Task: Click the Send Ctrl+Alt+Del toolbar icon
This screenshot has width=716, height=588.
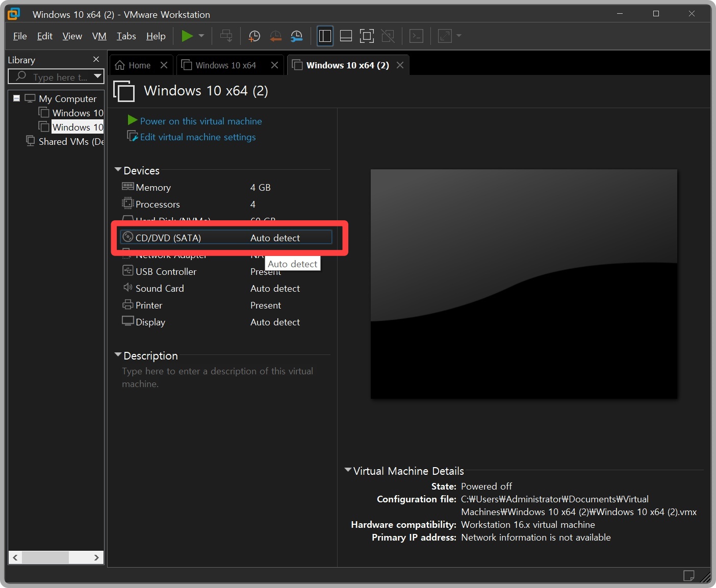Action: coord(226,36)
